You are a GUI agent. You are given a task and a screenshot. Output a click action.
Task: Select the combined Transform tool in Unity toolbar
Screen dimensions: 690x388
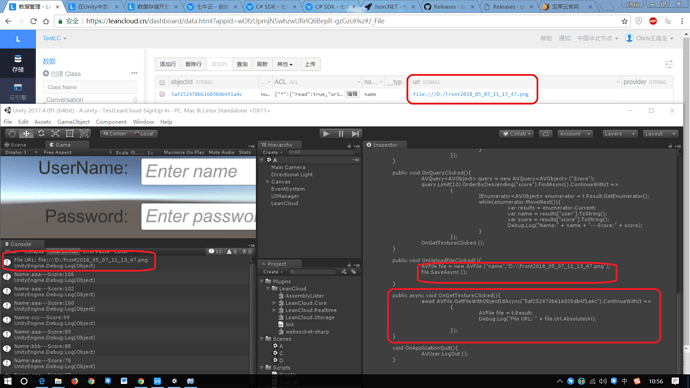84,134
